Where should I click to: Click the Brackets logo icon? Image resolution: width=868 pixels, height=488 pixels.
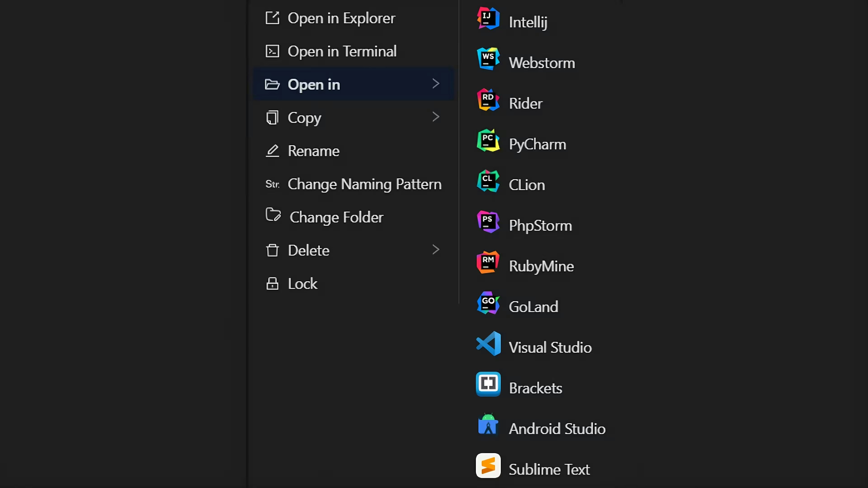point(488,384)
